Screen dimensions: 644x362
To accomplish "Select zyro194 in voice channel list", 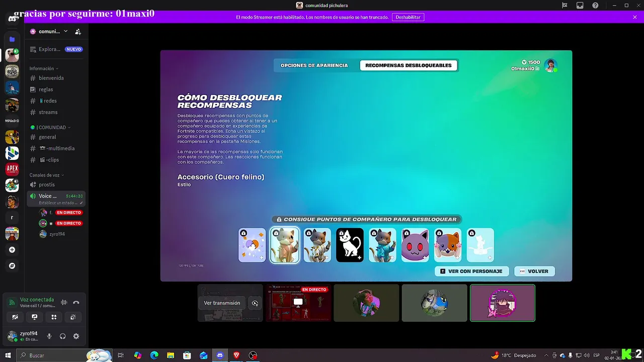I will pos(57,234).
